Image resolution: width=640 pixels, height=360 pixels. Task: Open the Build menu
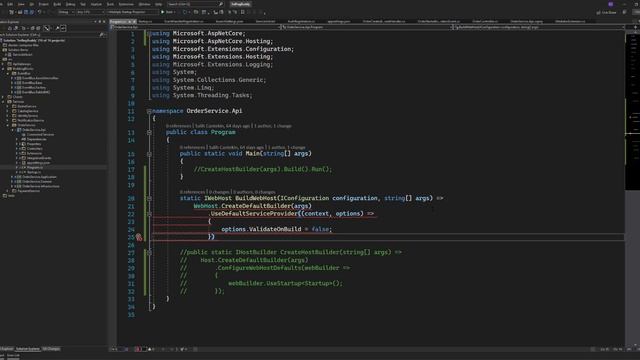point(57,4)
